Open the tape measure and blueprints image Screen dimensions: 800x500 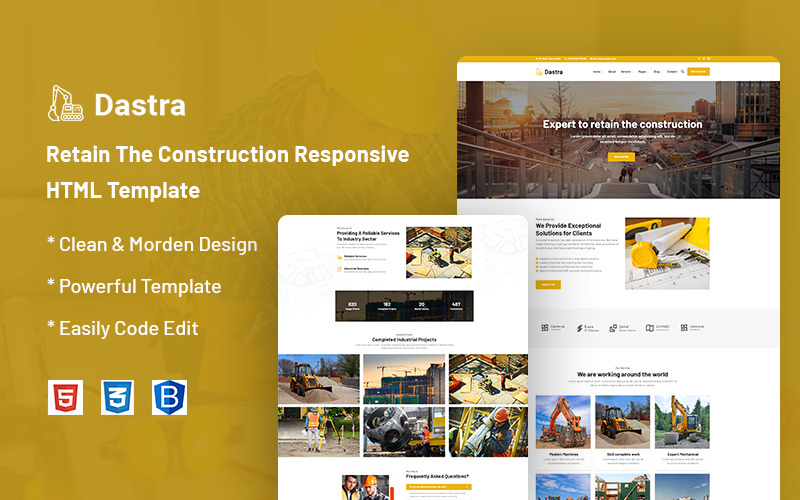tap(667, 254)
